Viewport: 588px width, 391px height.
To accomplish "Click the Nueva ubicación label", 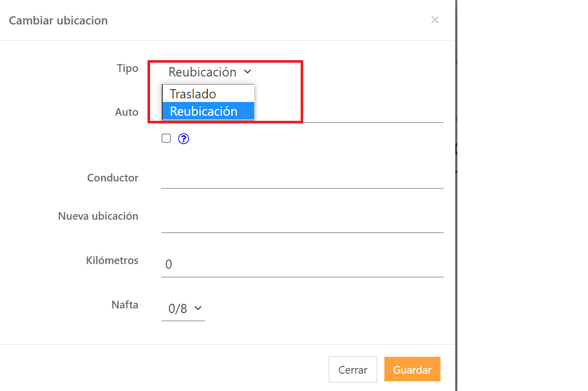I will (98, 216).
